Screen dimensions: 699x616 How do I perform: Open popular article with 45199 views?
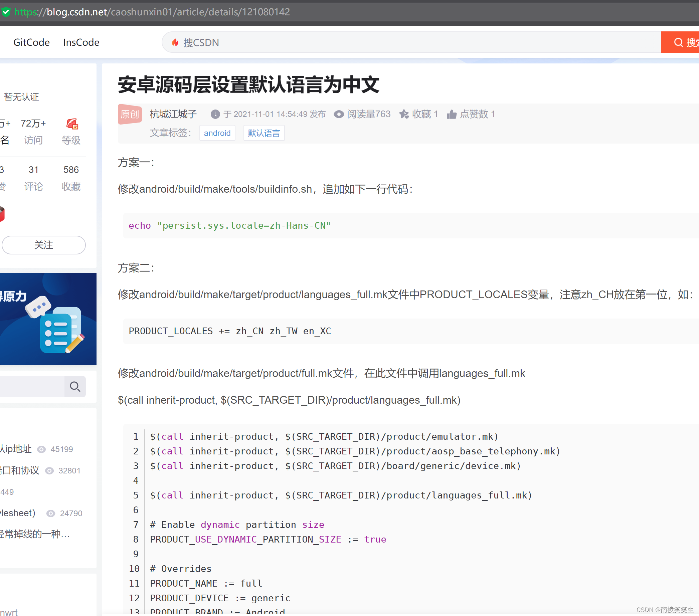click(15, 449)
